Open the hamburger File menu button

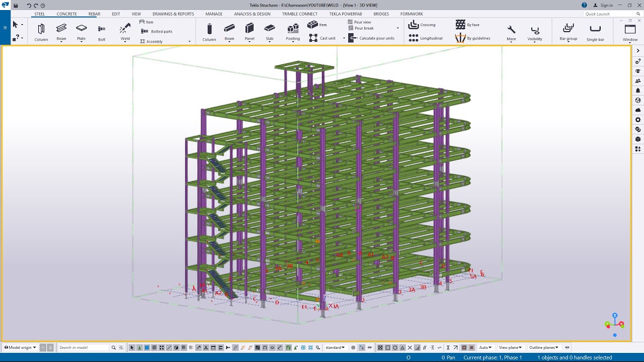click(x=5, y=27)
